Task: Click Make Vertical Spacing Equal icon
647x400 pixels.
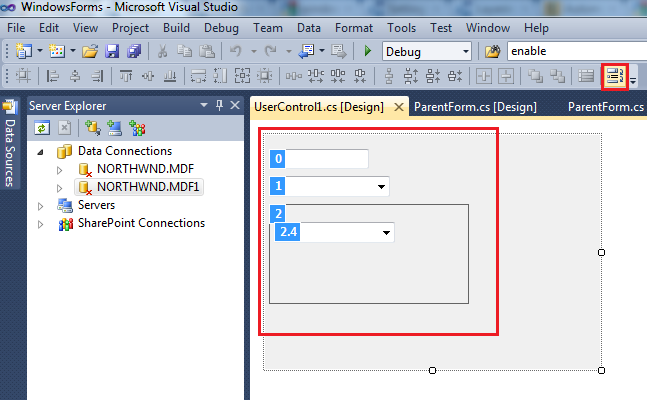Action: (x=389, y=76)
